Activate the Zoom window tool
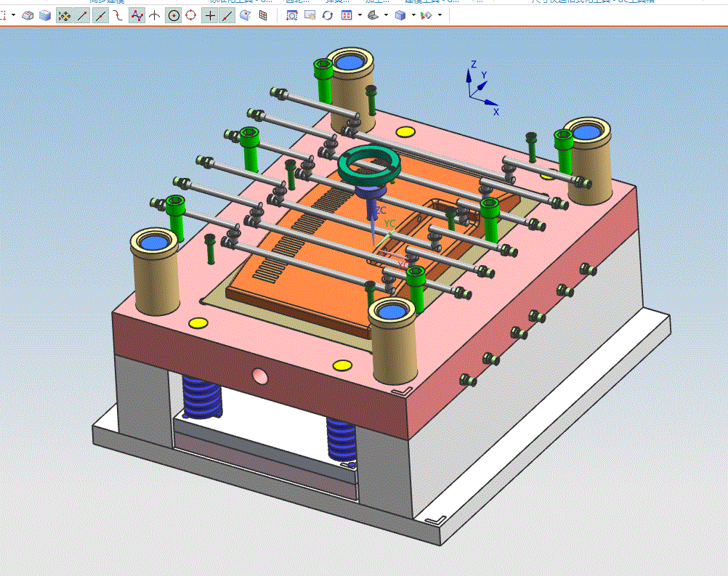The height and width of the screenshot is (576, 728). coord(291,16)
